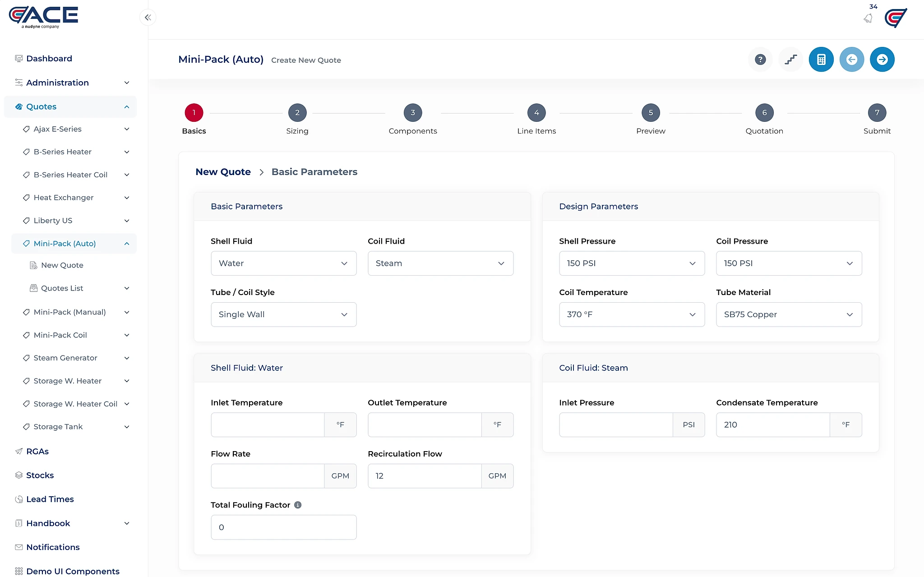
Task: Open user profile logo in top corner
Action: click(896, 18)
